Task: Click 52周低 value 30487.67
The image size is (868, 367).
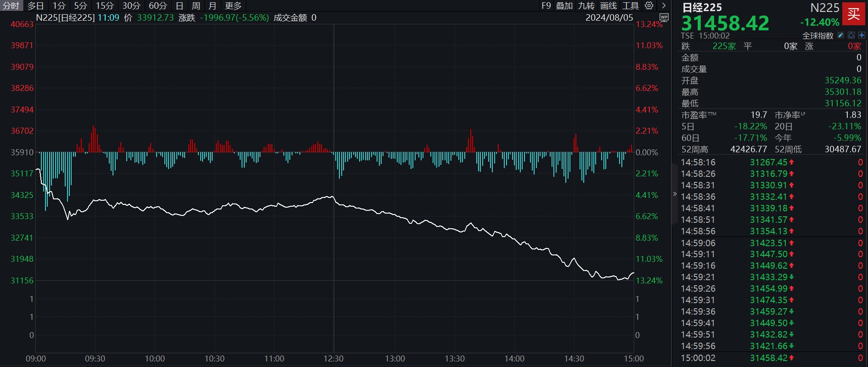Action: click(843, 149)
